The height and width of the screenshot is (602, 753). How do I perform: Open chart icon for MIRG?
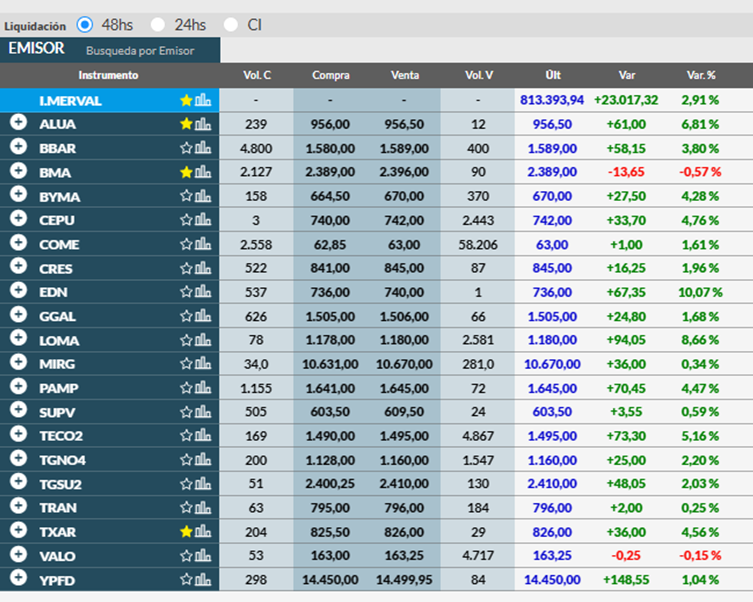tap(203, 363)
